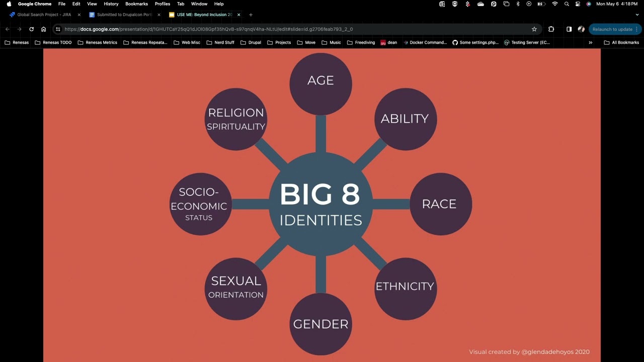
Task: Open the Testing Server (EC... bookmark
Action: [527, 43]
